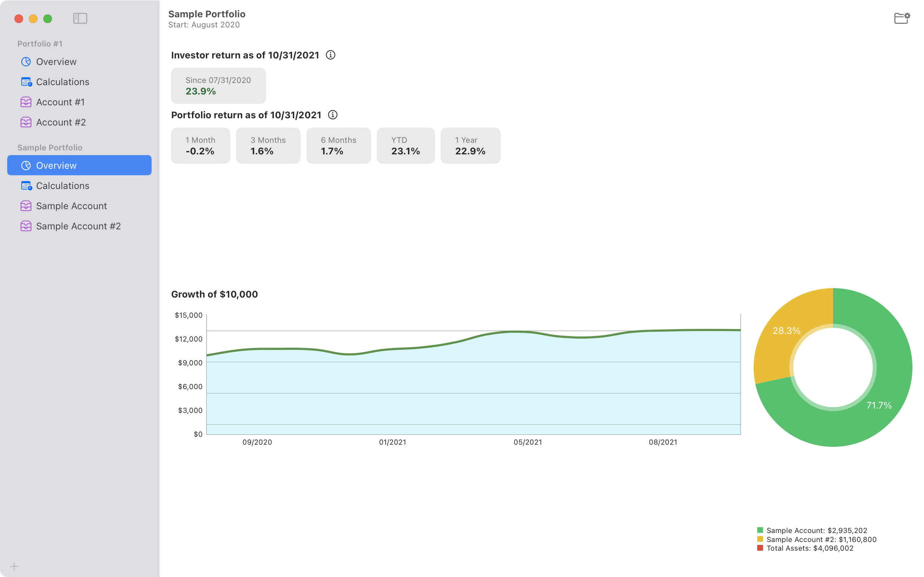Click the Sample Portfolio section header

point(50,148)
